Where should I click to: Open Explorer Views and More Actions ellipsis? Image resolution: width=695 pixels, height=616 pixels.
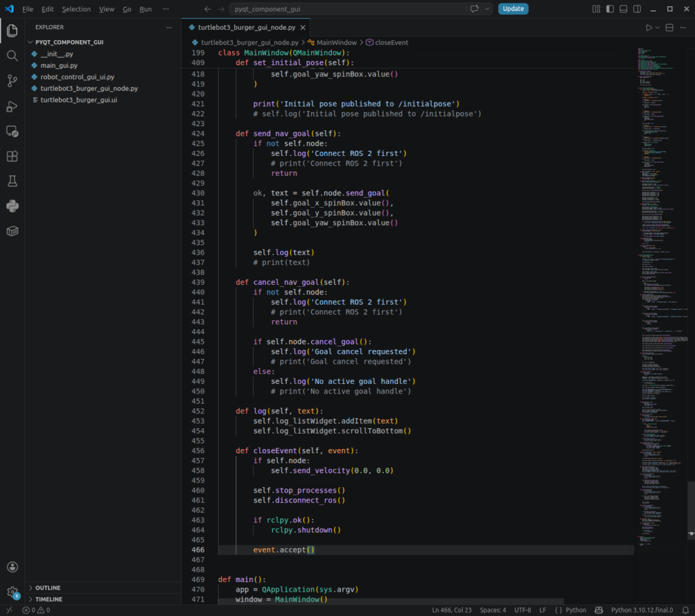[169, 28]
